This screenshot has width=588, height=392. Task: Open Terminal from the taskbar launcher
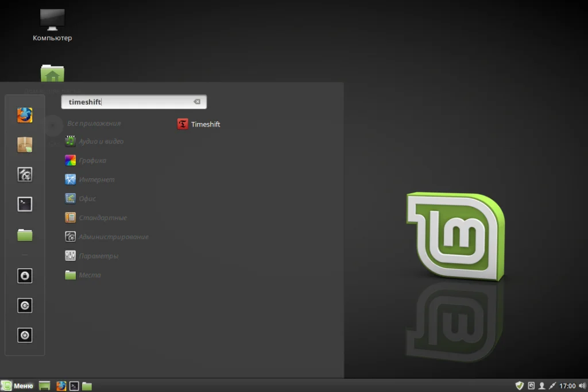click(x=74, y=386)
